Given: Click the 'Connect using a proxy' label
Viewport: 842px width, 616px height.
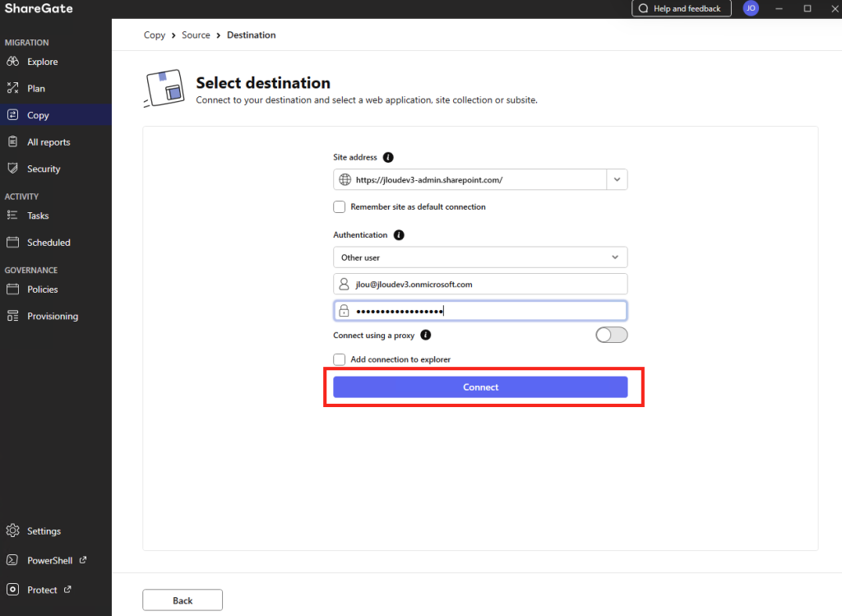Looking at the screenshot, I should point(374,335).
